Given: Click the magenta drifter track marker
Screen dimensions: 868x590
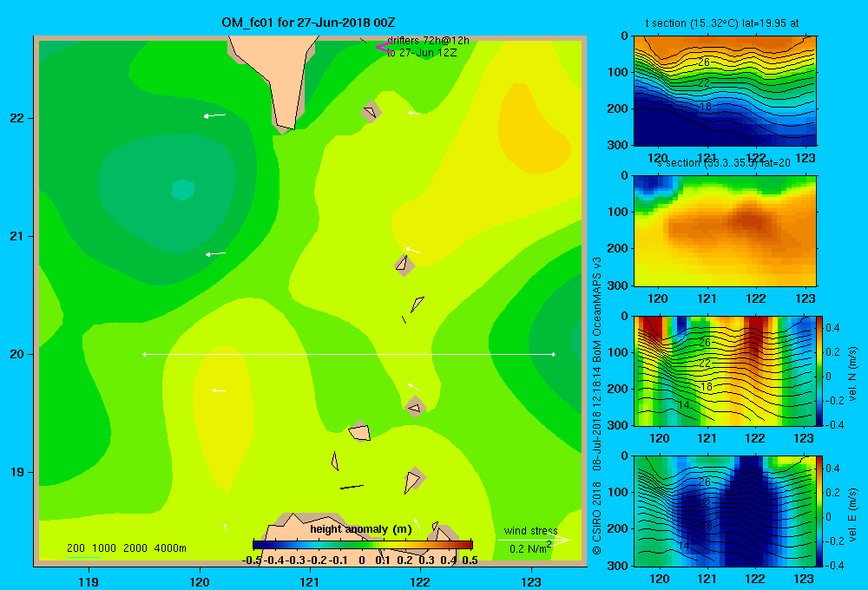Looking at the screenshot, I should pyautogui.click(x=384, y=47).
